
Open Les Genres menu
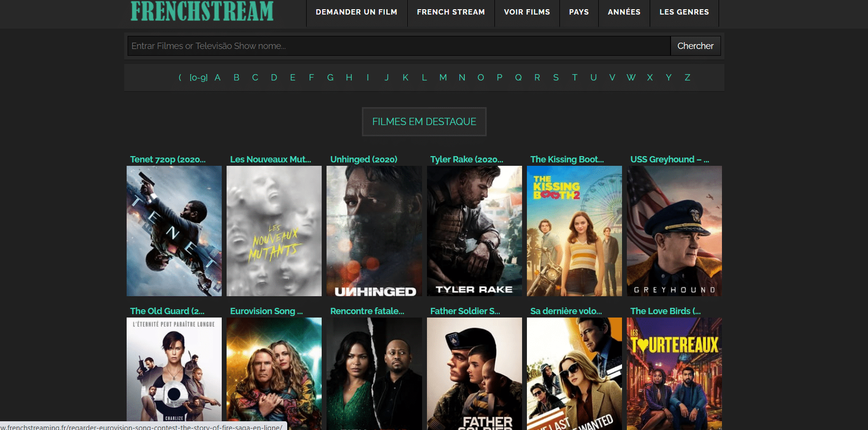(684, 12)
